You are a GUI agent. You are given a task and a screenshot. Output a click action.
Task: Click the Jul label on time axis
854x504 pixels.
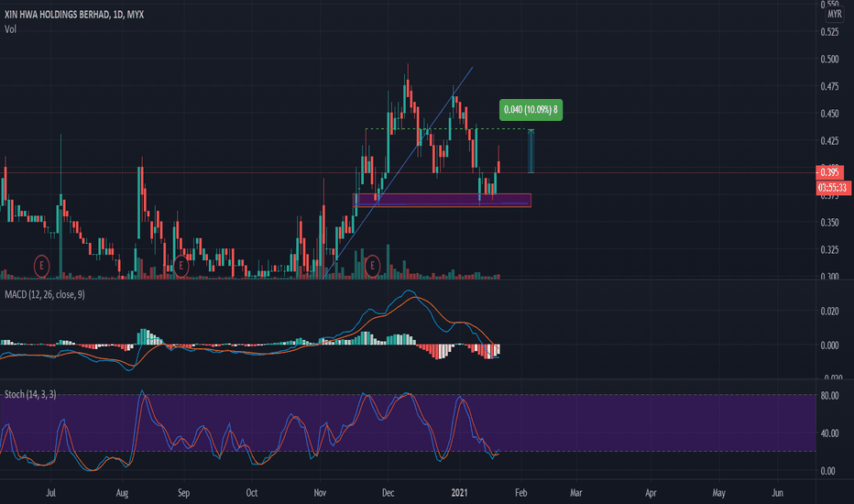[50, 493]
